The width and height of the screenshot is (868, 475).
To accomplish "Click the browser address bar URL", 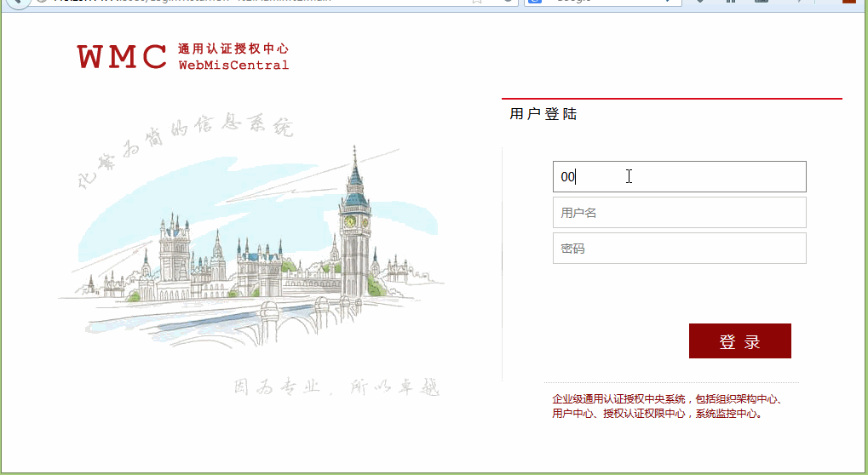I will pyautogui.click(x=256, y=3).
